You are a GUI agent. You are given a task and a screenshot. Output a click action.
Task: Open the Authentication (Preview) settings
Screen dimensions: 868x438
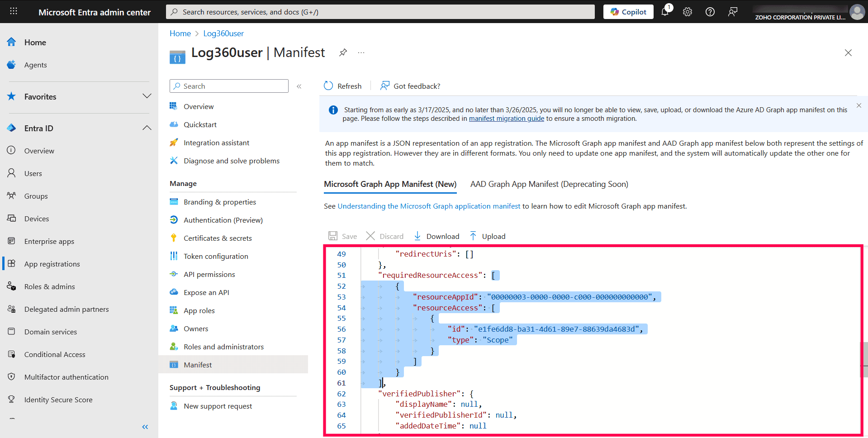click(x=223, y=220)
